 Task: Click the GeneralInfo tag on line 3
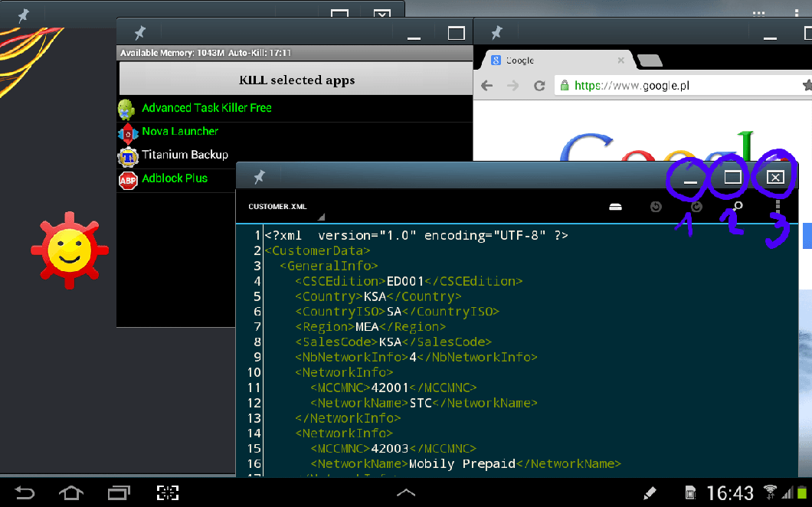click(329, 266)
